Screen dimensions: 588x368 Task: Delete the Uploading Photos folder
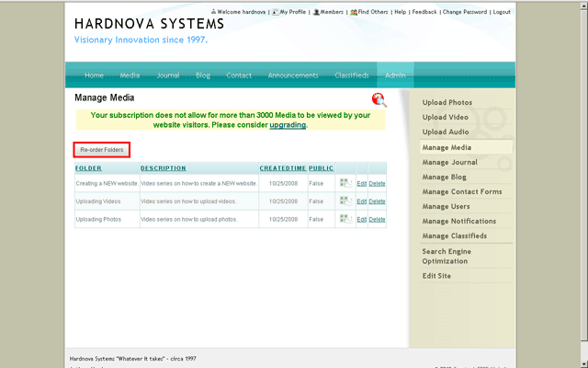point(377,218)
